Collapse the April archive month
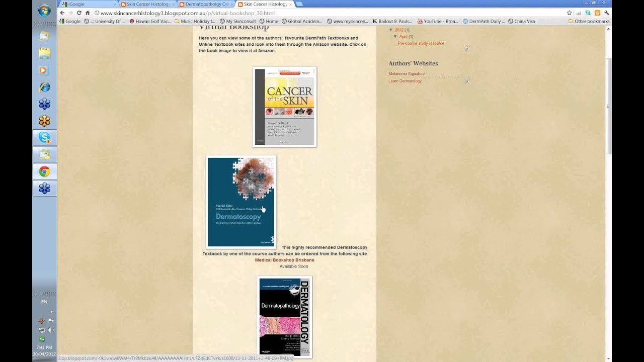The width and height of the screenshot is (644, 362). click(395, 37)
